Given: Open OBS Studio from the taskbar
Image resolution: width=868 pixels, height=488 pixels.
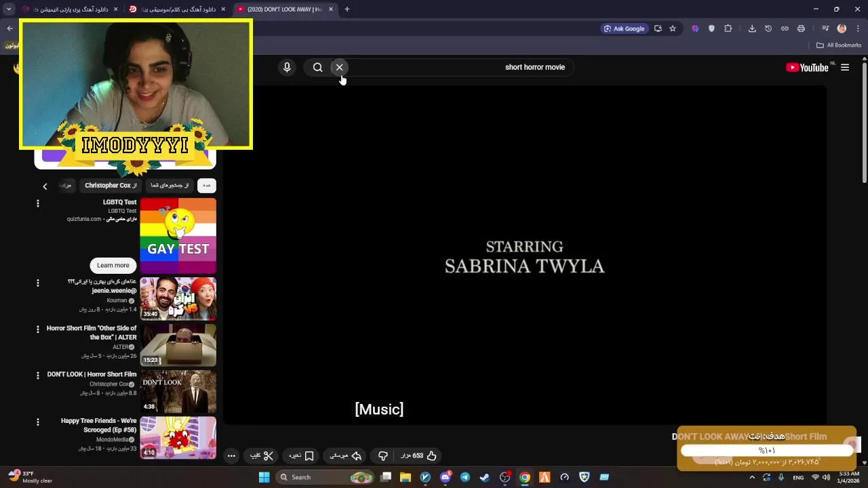Looking at the screenshot, I should (505, 477).
